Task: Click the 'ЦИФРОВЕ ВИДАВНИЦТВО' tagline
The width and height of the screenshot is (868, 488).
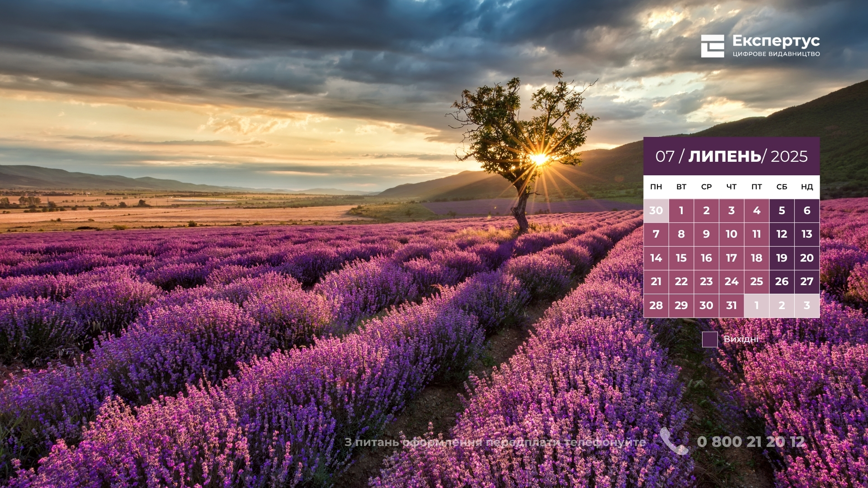Action: click(x=776, y=54)
